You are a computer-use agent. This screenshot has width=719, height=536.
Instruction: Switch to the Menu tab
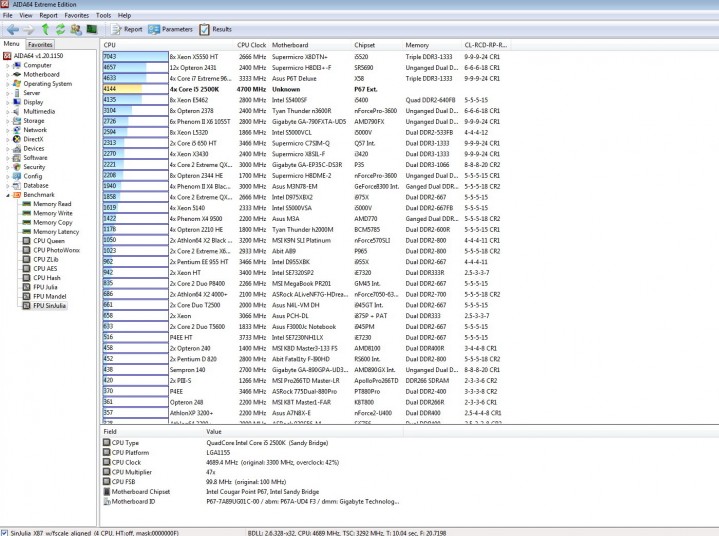pyautogui.click(x=11, y=44)
